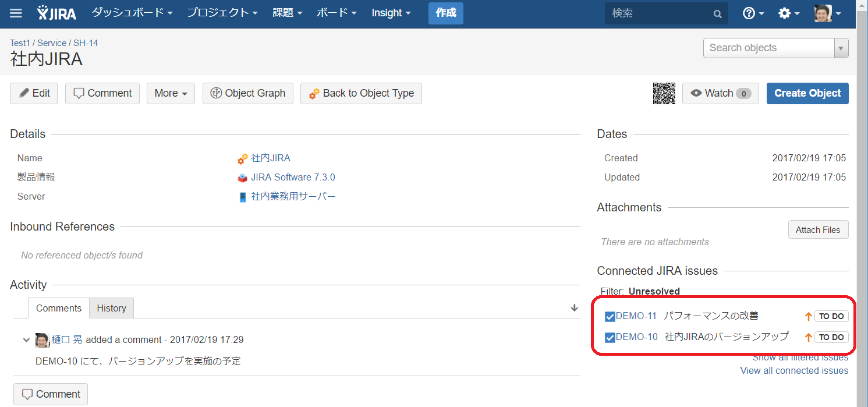Screen dimensions: 868x407
Task: Open the Search objects dropdown arrow
Action: pyautogui.click(x=841, y=48)
